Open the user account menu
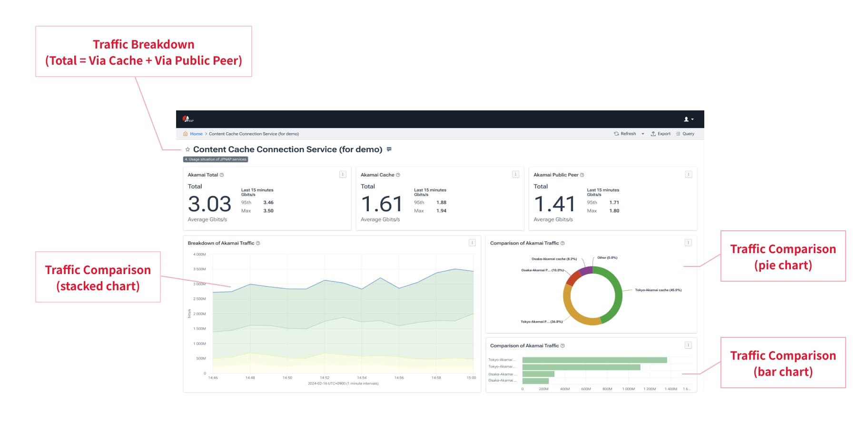 tap(688, 119)
